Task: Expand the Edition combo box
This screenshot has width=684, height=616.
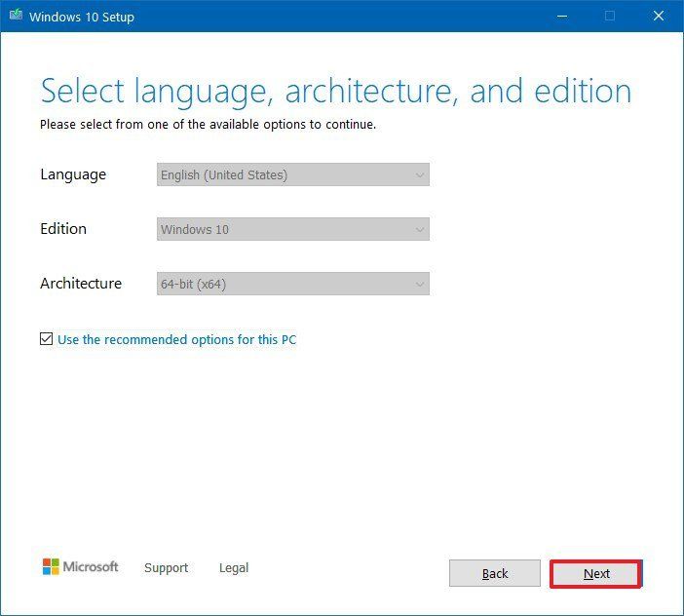Action: pyautogui.click(x=292, y=230)
